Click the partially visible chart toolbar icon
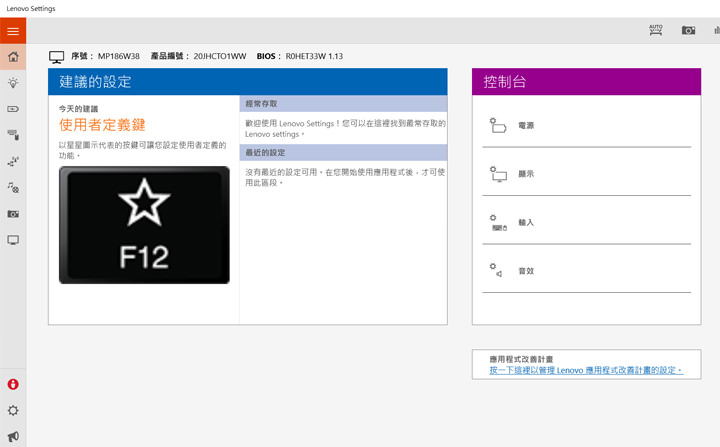The width and height of the screenshot is (720, 447). click(x=717, y=30)
